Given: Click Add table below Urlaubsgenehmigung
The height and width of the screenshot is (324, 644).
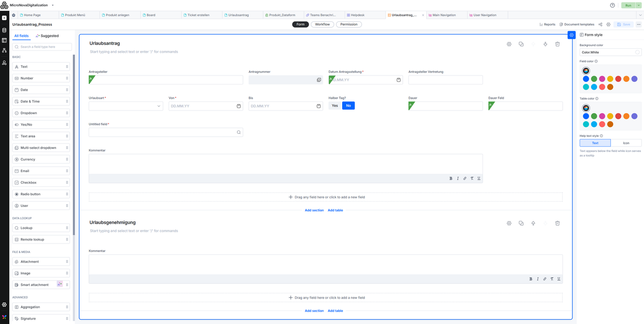Looking at the screenshot, I should coord(335,311).
